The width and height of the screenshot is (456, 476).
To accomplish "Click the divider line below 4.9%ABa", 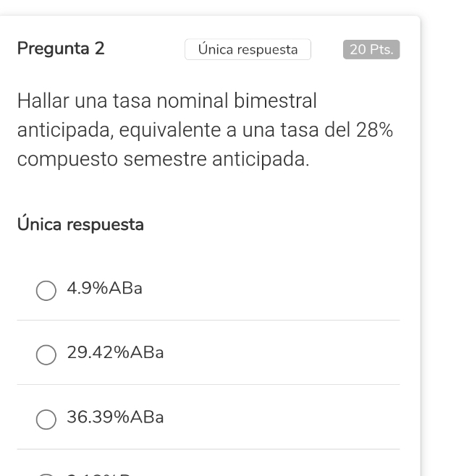I will coord(208,320).
